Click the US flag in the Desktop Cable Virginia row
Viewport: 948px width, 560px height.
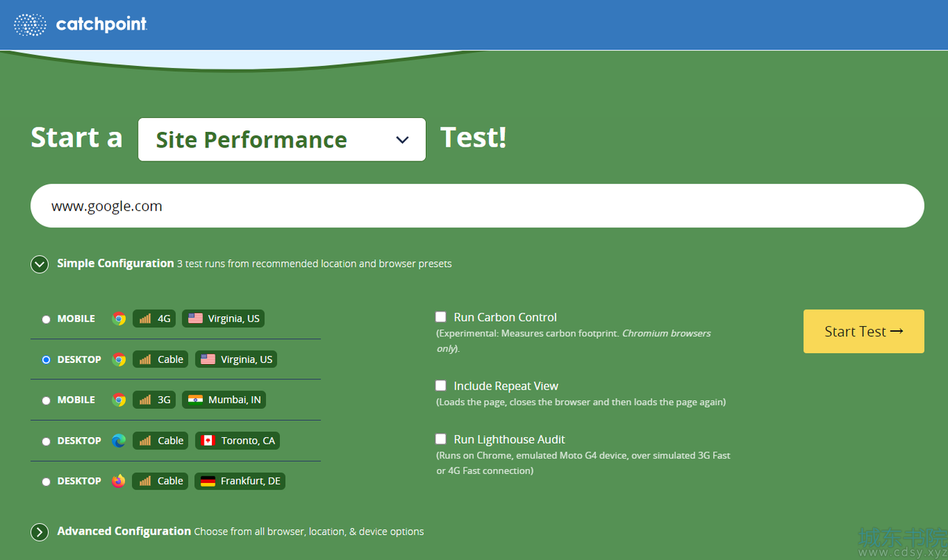(x=208, y=359)
